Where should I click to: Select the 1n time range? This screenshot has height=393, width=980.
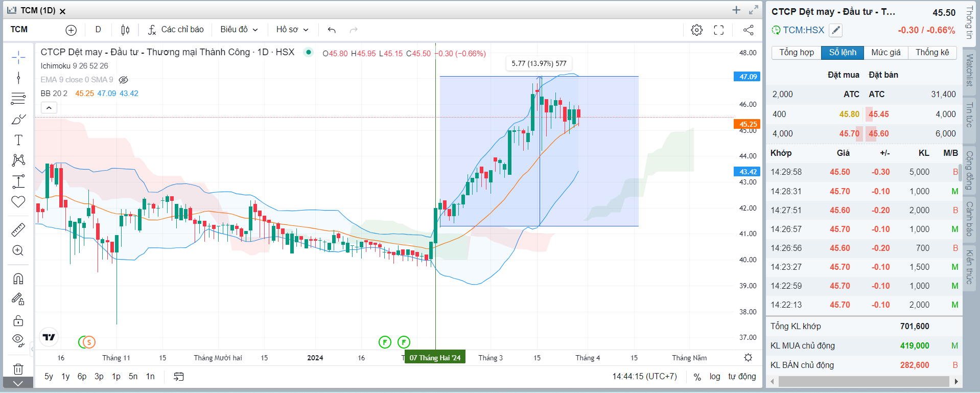(x=150, y=377)
